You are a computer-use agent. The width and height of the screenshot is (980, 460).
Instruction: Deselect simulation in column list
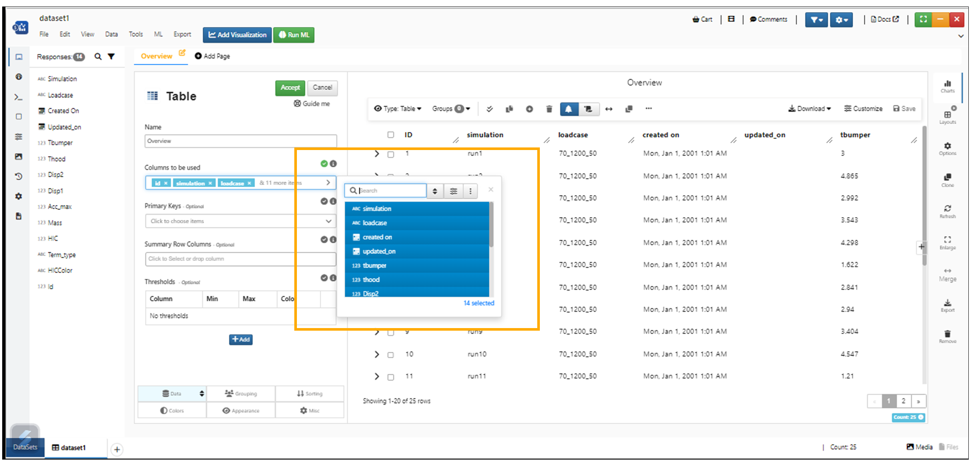(417, 209)
